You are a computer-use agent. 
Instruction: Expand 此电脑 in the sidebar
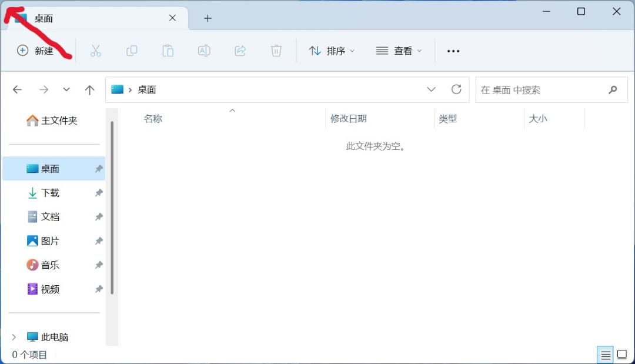coord(14,336)
